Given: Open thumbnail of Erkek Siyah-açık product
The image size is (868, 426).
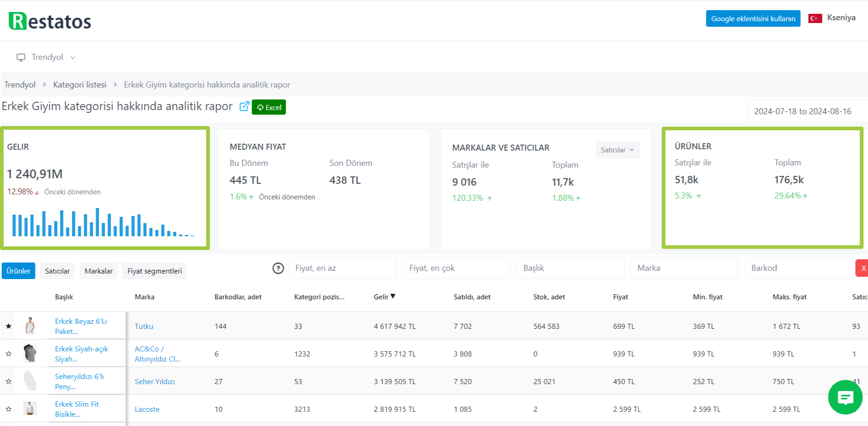Looking at the screenshot, I should tap(30, 353).
